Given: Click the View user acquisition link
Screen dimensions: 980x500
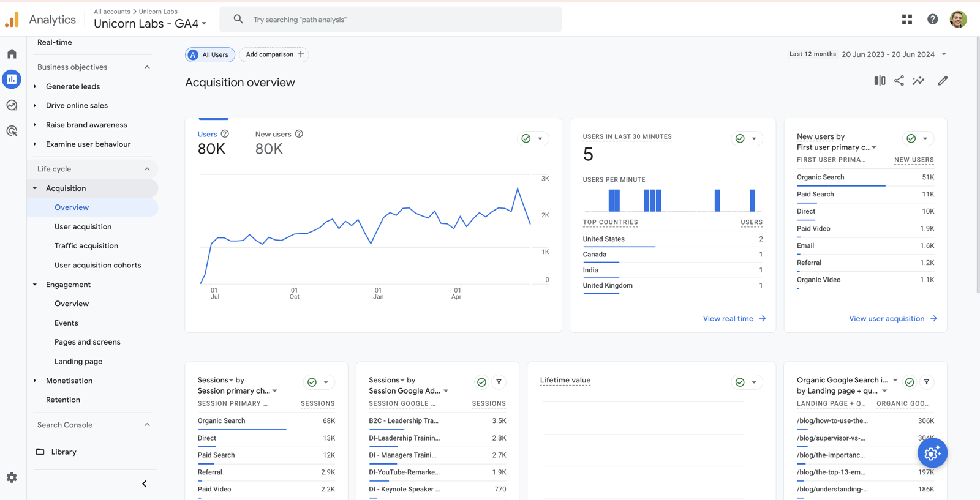Looking at the screenshot, I should [x=893, y=318].
